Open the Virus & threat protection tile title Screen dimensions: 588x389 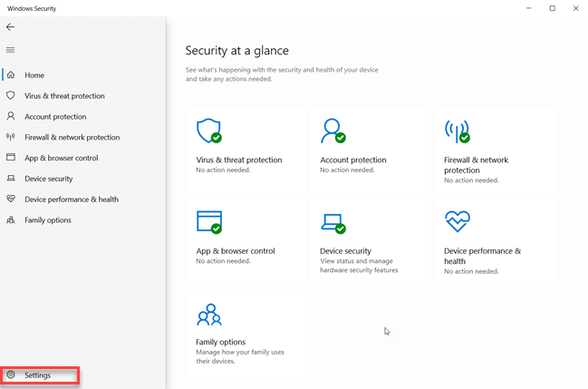point(239,160)
